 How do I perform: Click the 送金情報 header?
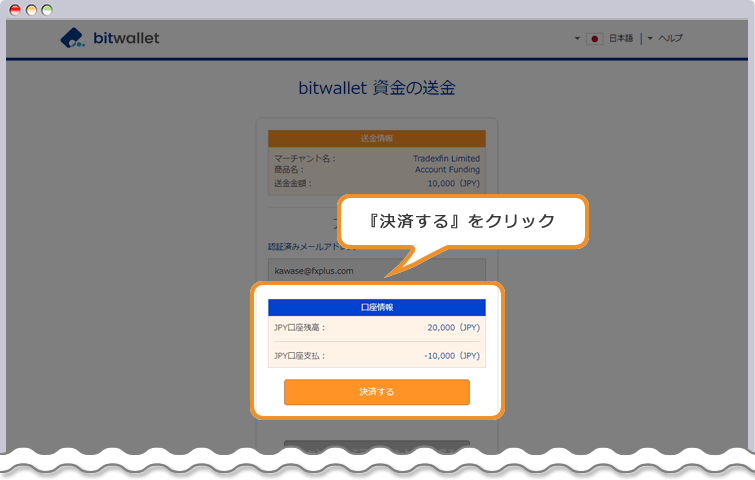point(377,138)
